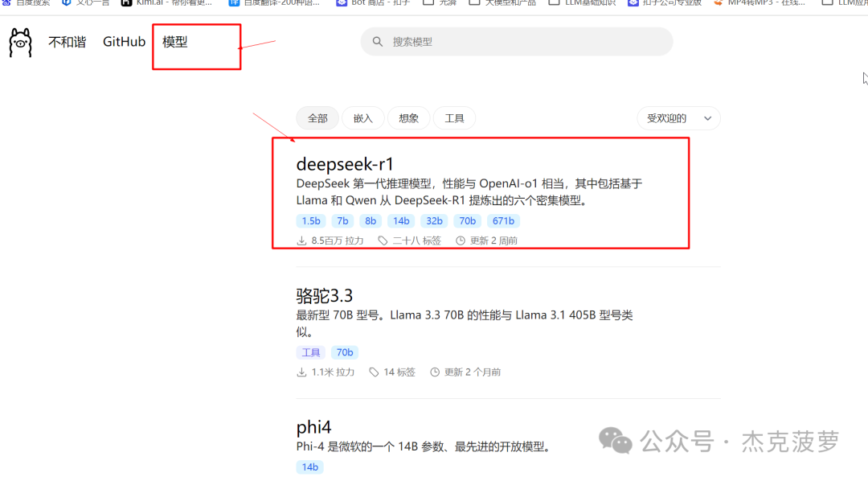Open the 骆驼3.3 model title
The width and height of the screenshot is (868, 477).
tap(325, 296)
